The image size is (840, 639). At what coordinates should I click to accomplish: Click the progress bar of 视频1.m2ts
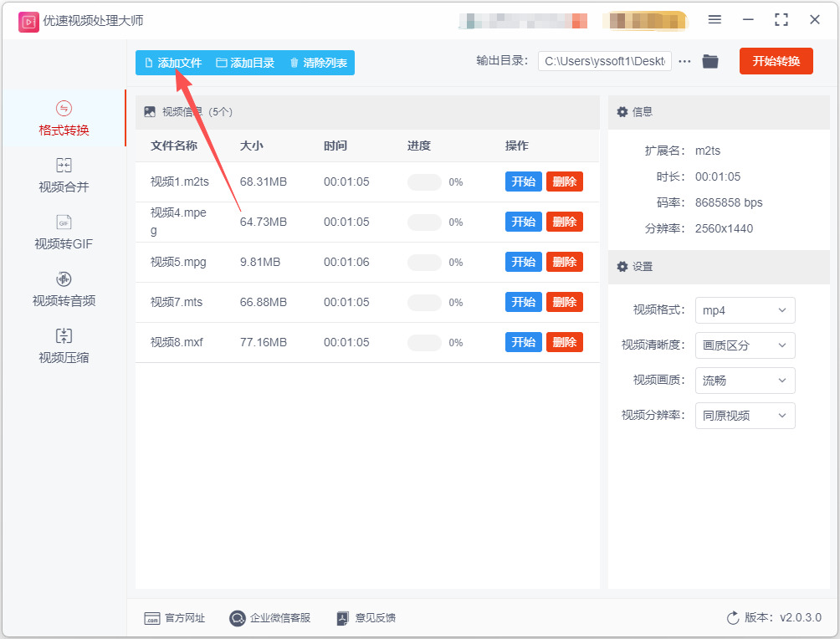coord(423,182)
